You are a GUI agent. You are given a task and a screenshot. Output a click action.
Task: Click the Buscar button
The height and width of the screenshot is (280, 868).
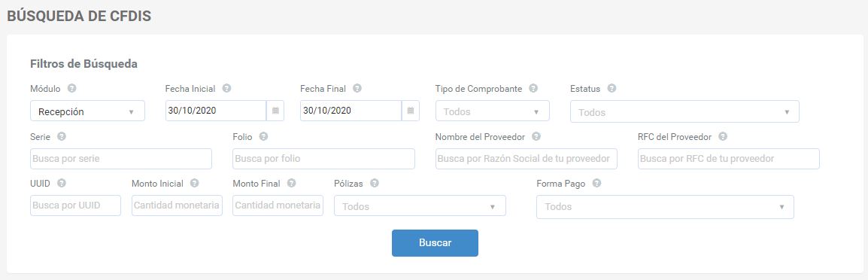coord(435,243)
